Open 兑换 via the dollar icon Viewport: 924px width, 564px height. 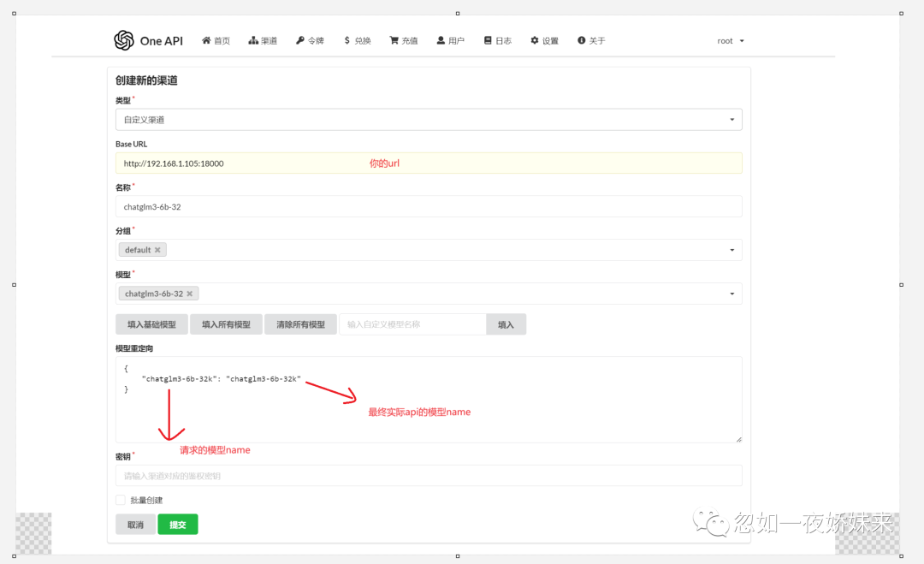346,39
